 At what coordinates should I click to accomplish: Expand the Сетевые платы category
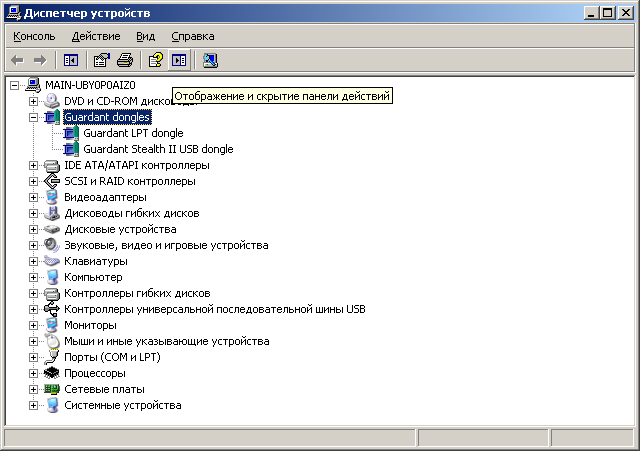point(33,389)
